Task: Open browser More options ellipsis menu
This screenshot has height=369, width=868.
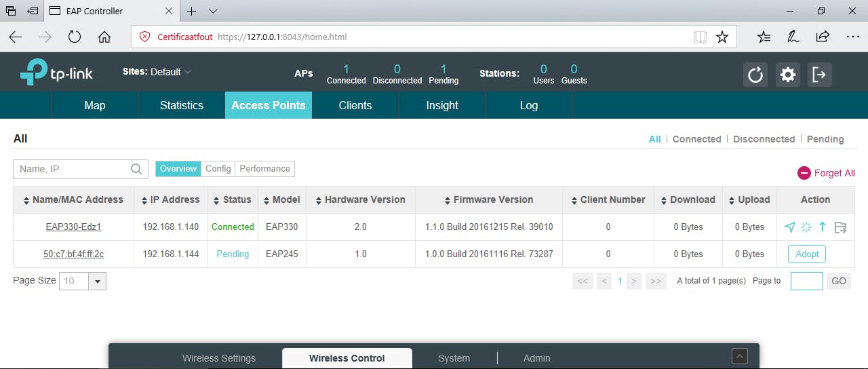Action: (853, 37)
